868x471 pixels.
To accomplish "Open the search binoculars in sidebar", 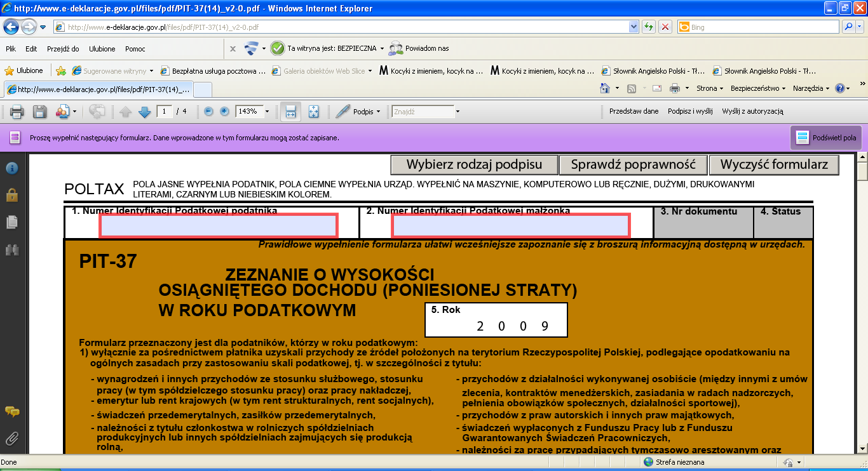I will (11, 249).
